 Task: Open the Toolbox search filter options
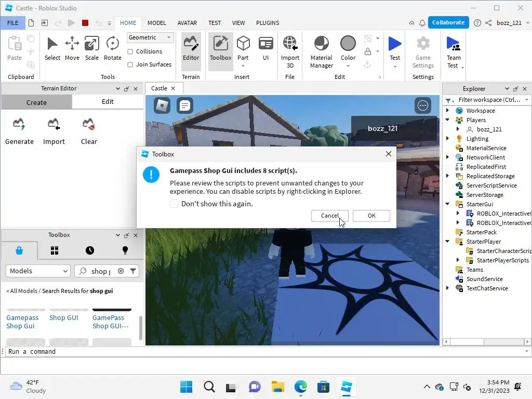pyautogui.click(x=133, y=271)
